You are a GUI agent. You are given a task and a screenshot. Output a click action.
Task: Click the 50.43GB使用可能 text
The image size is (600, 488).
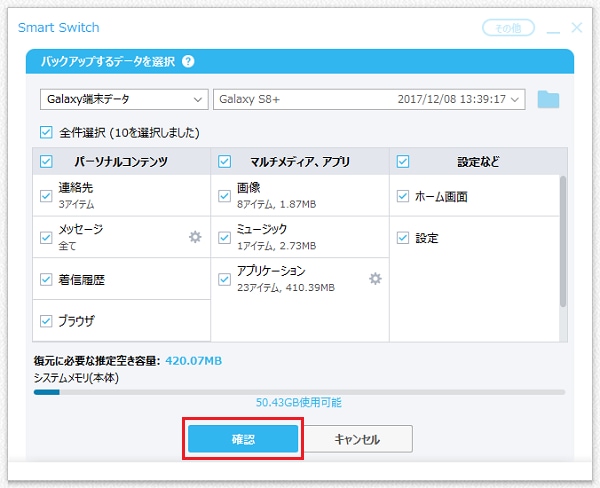pos(299,402)
